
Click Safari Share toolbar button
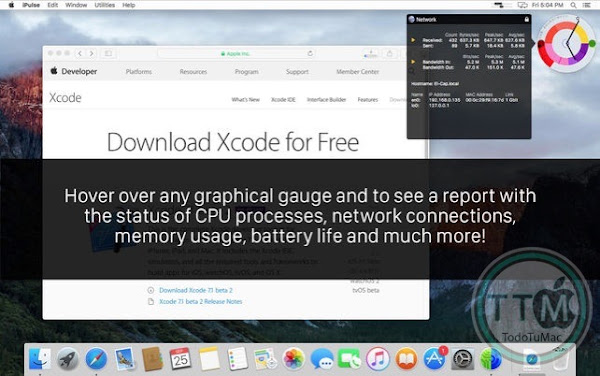(x=390, y=53)
